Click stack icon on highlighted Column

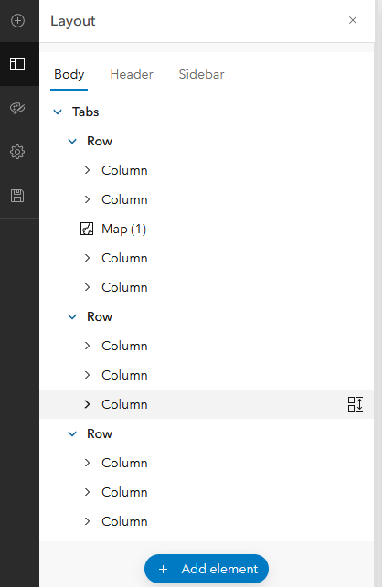(356, 404)
